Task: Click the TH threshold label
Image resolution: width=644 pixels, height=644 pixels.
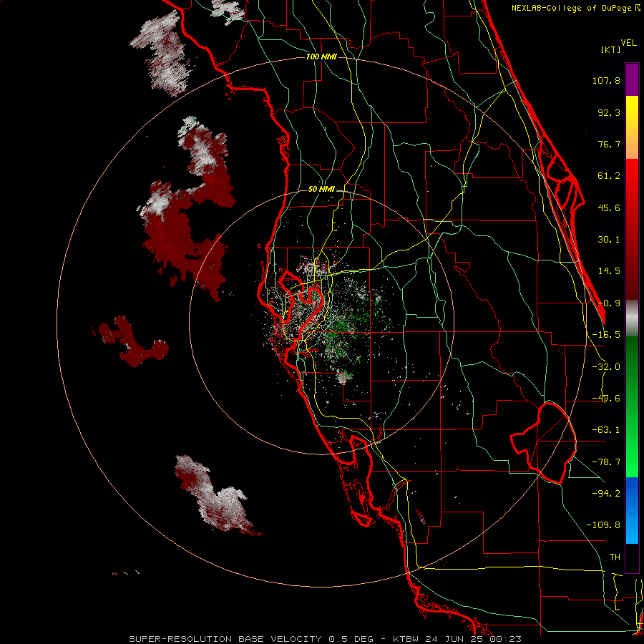Action: point(615,557)
